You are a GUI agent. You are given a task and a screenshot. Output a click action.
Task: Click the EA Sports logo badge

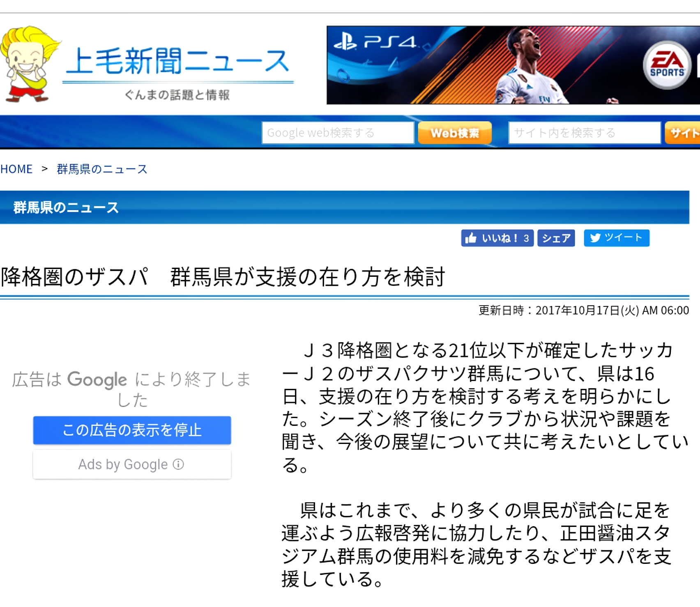pyautogui.click(x=666, y=65)
